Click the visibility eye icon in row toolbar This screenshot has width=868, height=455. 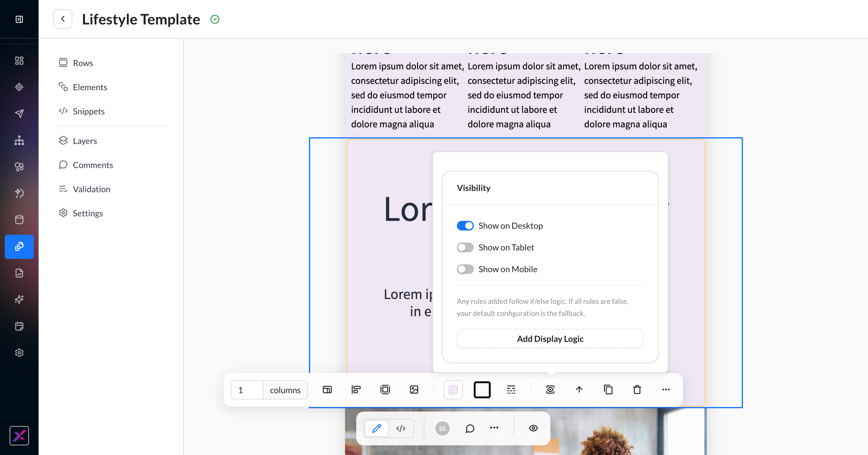[550, 390]
